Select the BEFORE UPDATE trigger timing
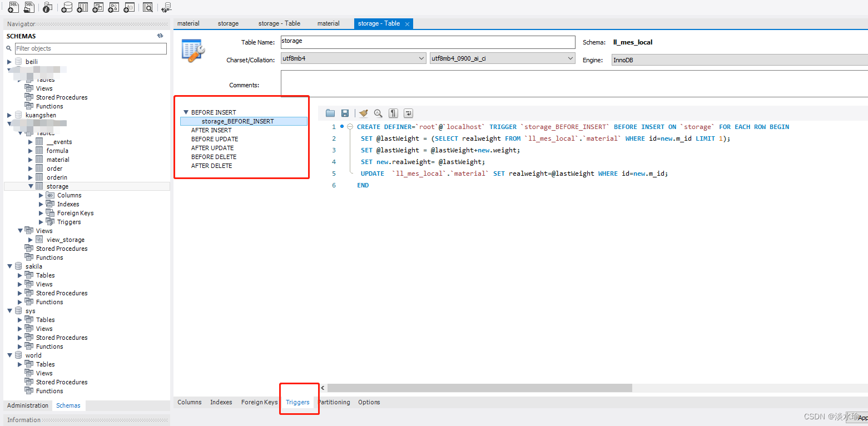Screen dimensions: 868x426 [215, 139]
